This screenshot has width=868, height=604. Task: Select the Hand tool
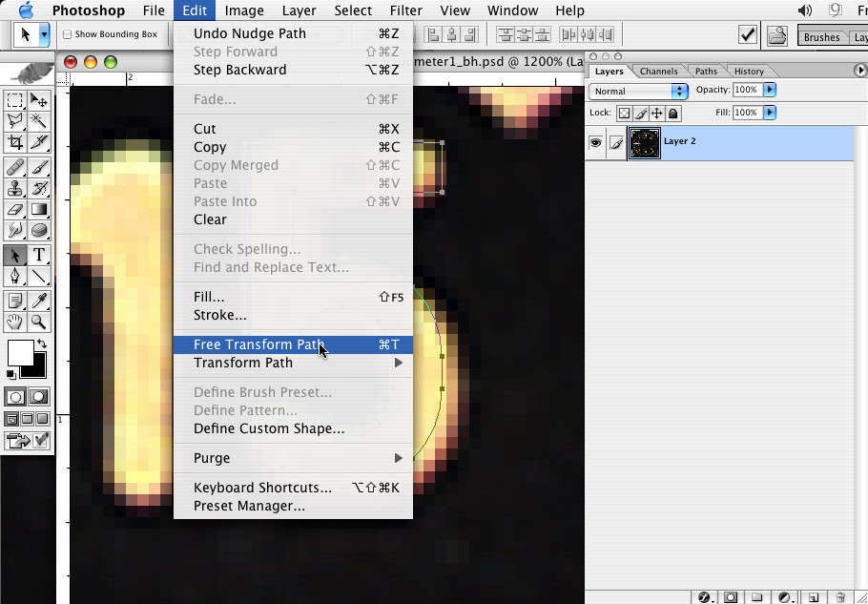pyautogui.click(x=15, y=323)
